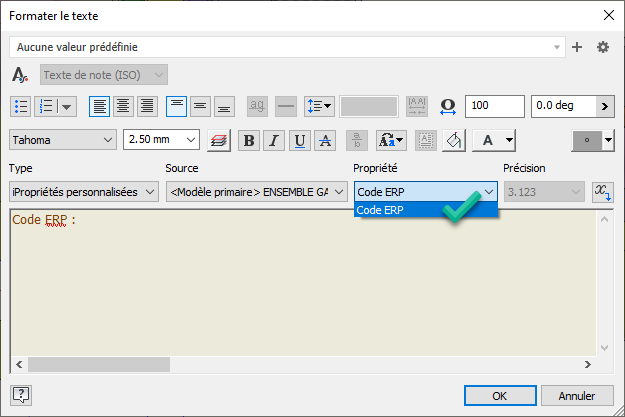625x417 pixels.
Task: Open the preset settings gear icon
Action: (602, 47)
